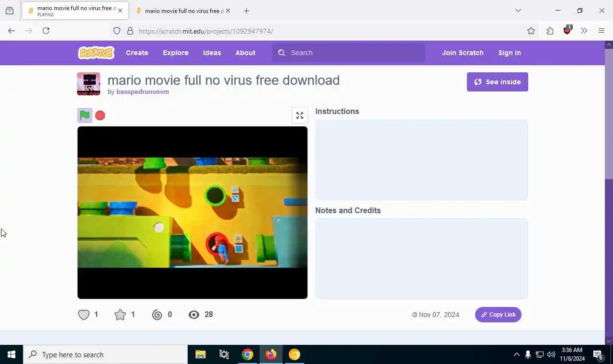The width and height of the screenshot is (613, 364).
Task: Open the uBlock Origin extension icon
Action: point(568,30)
